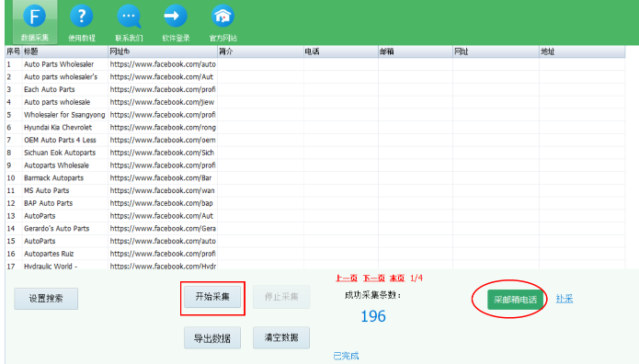
Task: Select row 'Autoparts Wholesale'
Action: click(315, 165)
